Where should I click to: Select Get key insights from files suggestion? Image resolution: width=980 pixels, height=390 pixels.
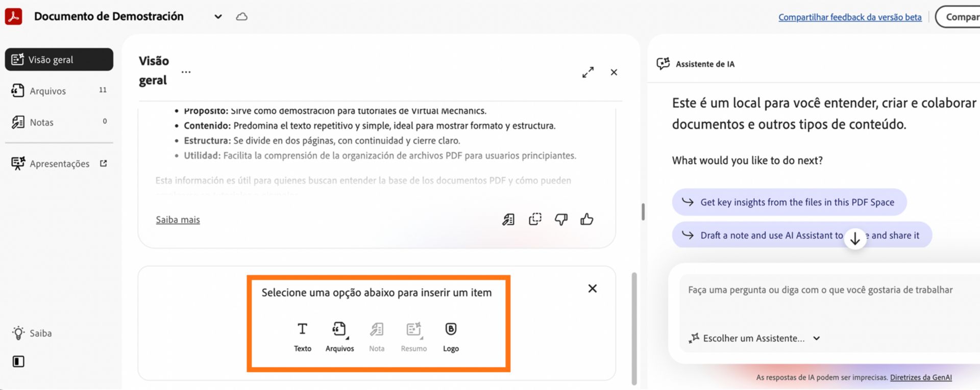(789, 202)
